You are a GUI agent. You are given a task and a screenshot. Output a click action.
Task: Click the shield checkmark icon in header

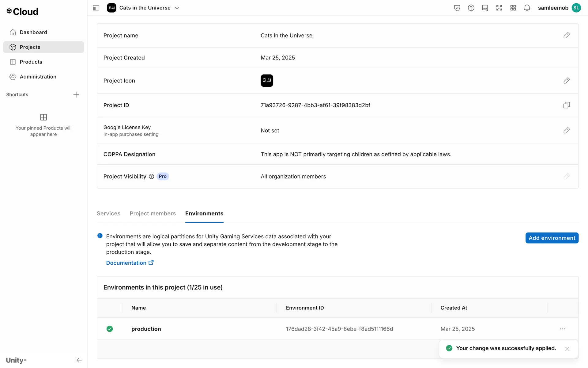tap(457, 8)
